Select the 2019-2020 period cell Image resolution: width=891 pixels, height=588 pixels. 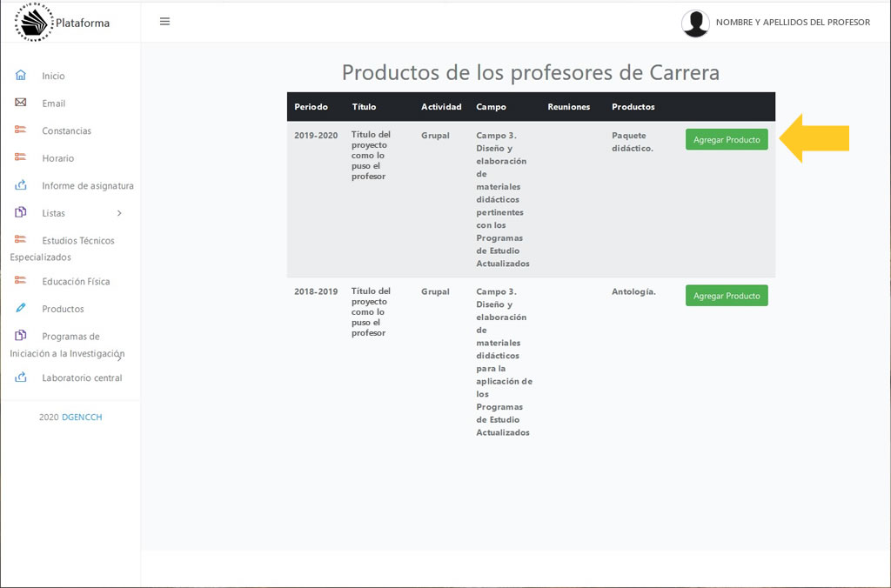(x=316, y=135)
